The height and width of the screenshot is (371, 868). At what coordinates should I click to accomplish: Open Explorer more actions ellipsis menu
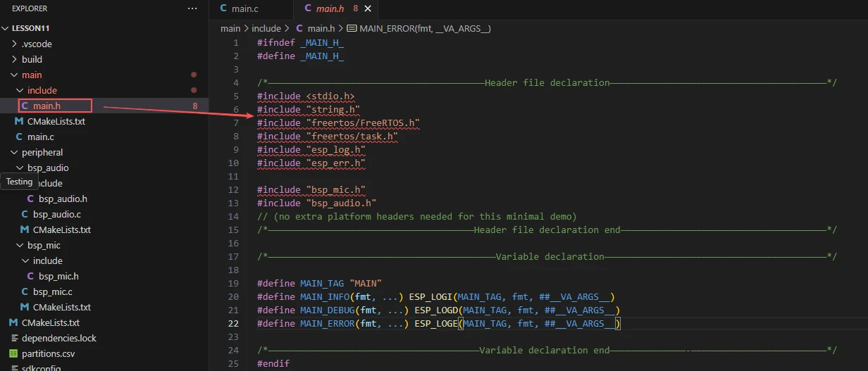[x=192, y=8]
